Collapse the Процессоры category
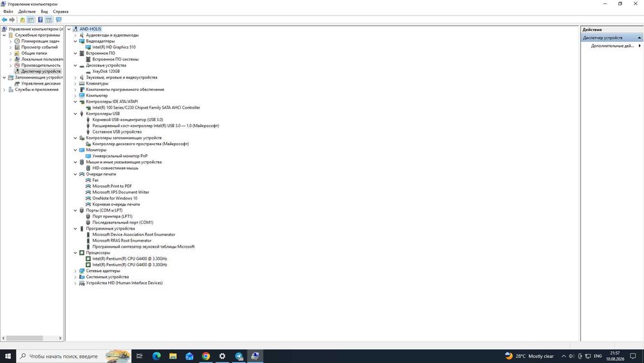This screenshot has height=363, width=644. [x=75, y=253]
